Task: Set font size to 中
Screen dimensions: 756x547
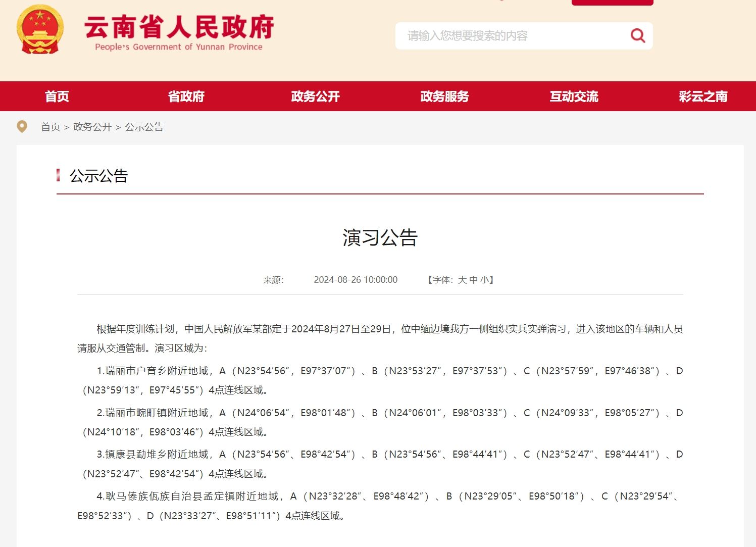Action: point(473,280)
